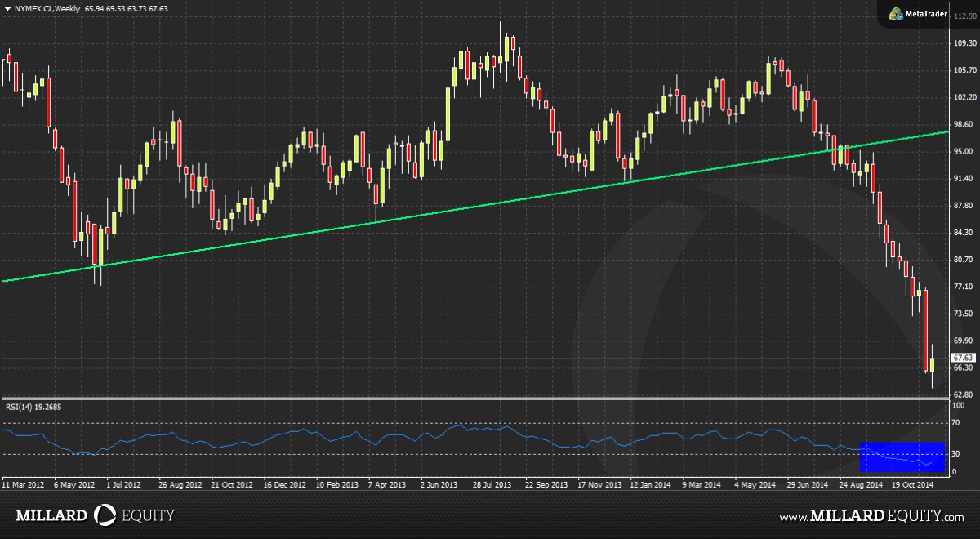Click the 2 Jun 2013 date label
The height and width of the screenshot is (539, 980).
(x=439, y=484)
